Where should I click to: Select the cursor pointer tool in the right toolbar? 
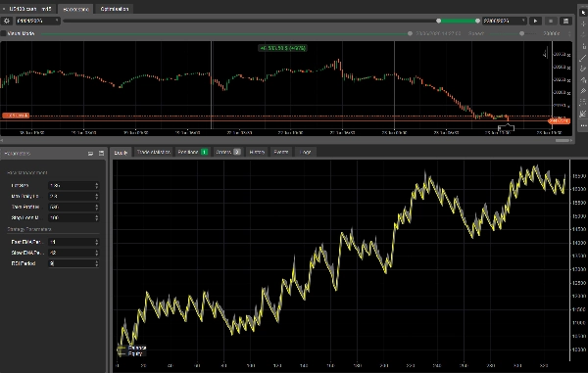(583, 13)
